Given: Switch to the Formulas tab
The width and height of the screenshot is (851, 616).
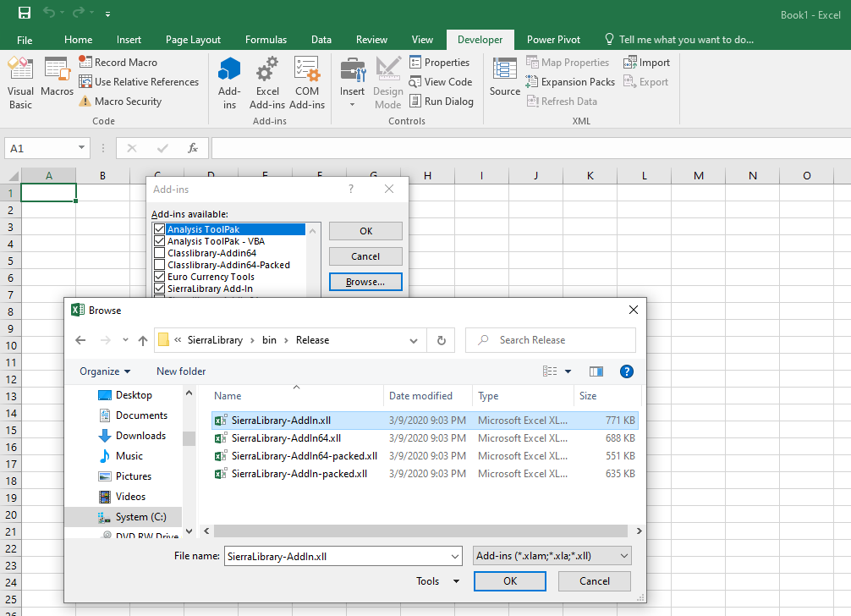Looking at the screenshot, I should (266, 40).
